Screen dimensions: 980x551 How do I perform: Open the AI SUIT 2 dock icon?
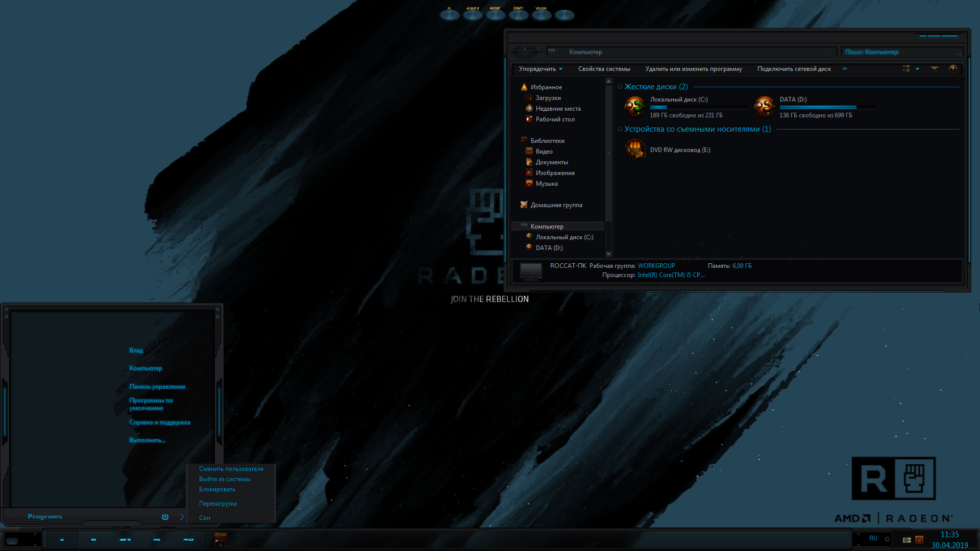pyautogui.click(x=473, y=14)
